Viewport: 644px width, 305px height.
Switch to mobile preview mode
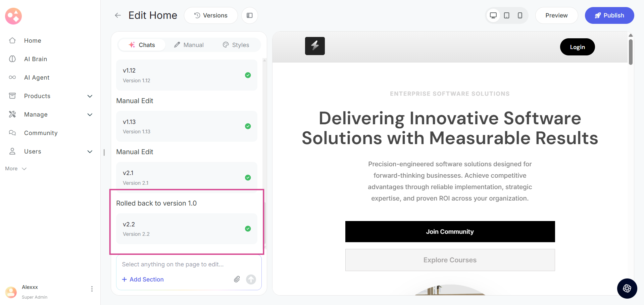point(520,15)
